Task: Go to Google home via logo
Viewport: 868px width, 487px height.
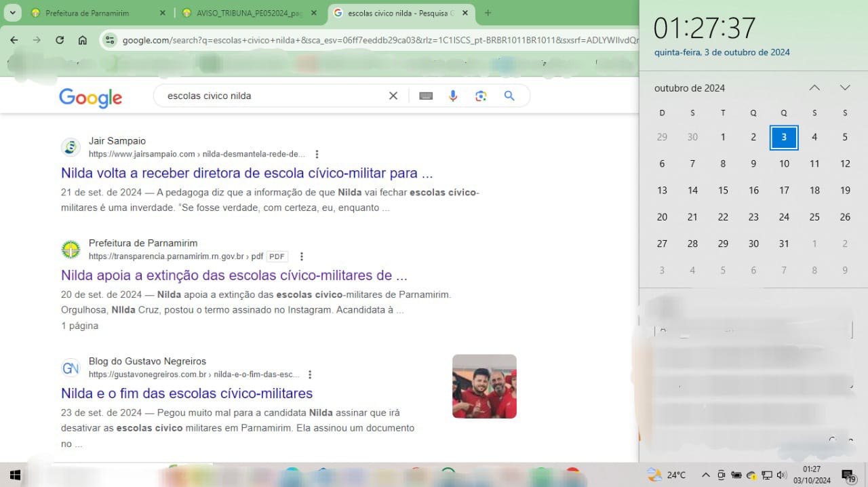Action: [90, 97]
